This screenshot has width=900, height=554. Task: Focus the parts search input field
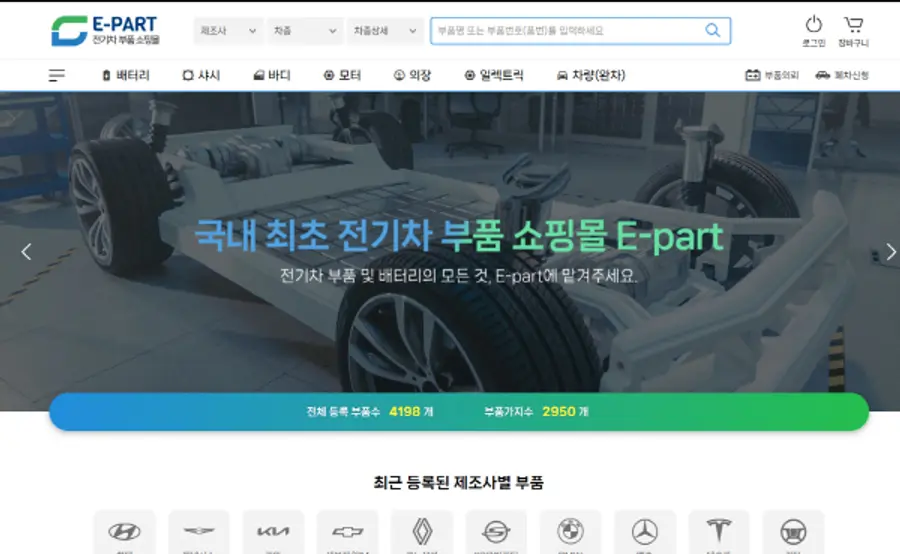565,31
